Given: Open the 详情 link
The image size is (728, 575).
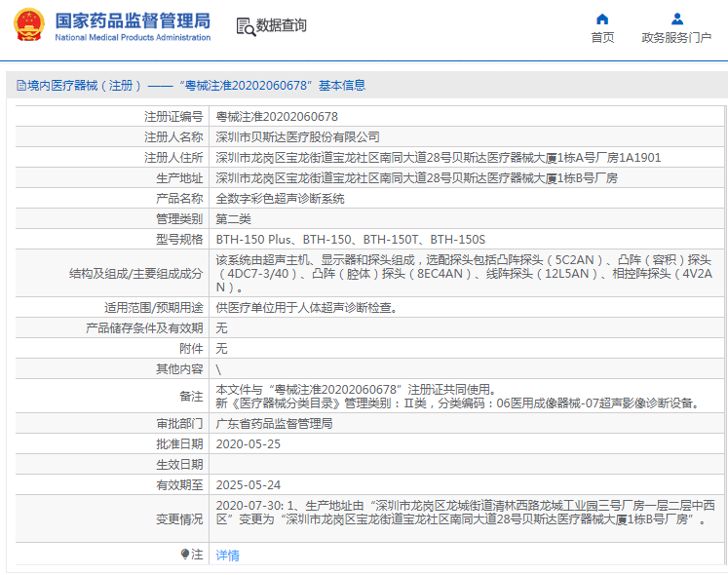Looking at the screenshot, I should [x=227, y=556].
